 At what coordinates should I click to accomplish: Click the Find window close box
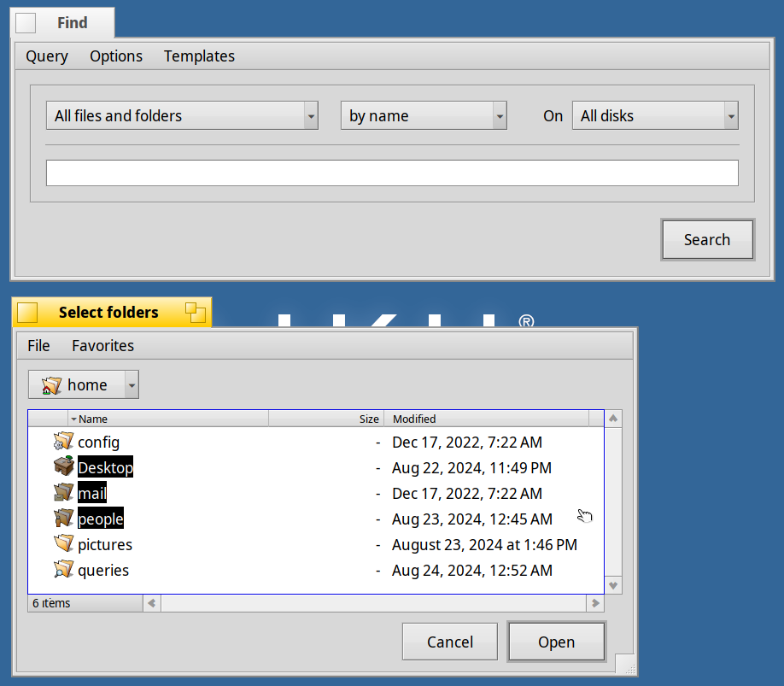pos(26,23)
